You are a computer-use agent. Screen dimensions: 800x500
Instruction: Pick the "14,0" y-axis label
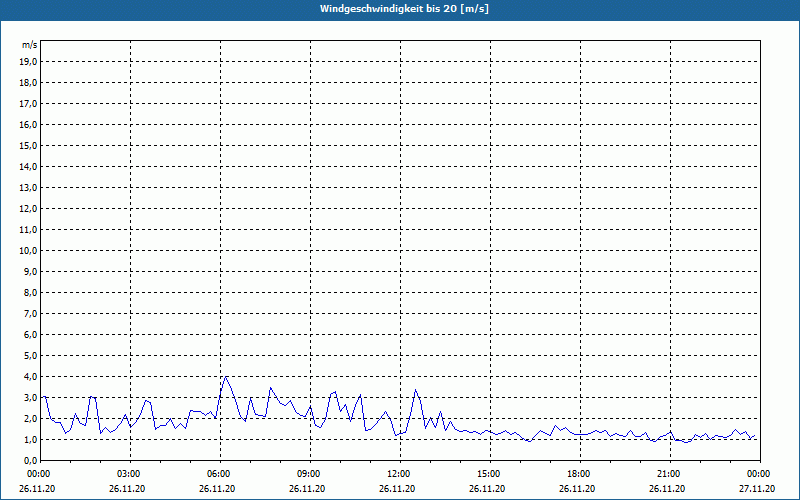click(x=28, y=166)
